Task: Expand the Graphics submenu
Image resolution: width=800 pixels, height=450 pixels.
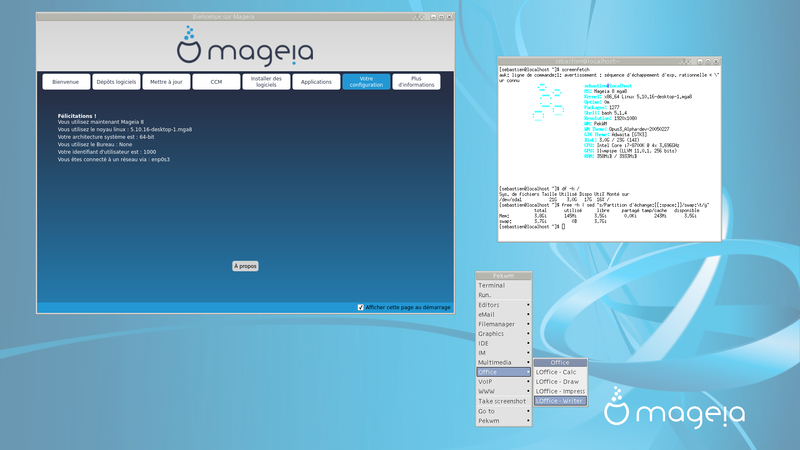Action: [x=504, y=334]
